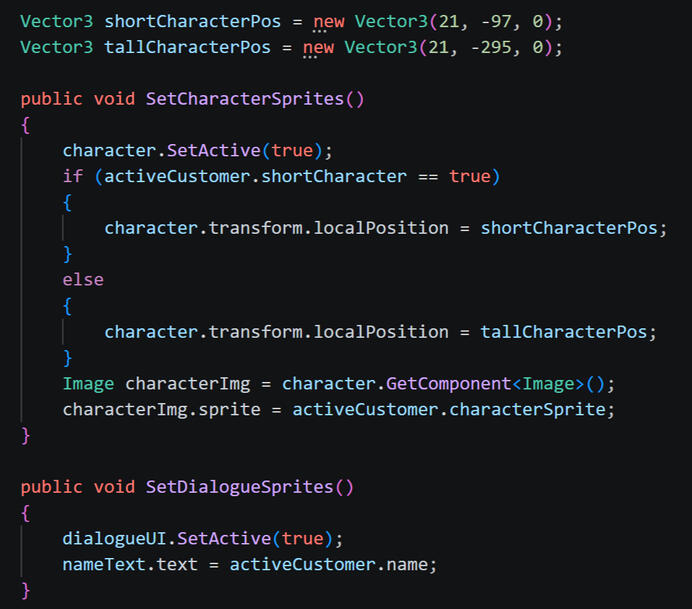The height and width of the screenshot is (609, 692).
Task: Click GetComponent in the characterImg line
Action: point(448,384)
